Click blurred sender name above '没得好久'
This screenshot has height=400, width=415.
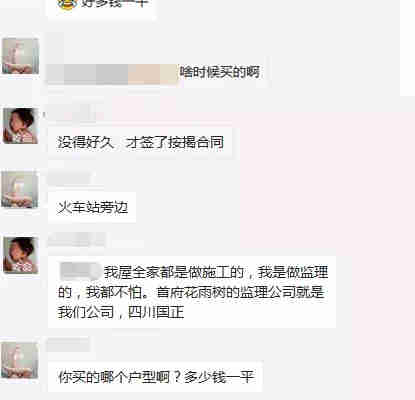pos(69,113)
